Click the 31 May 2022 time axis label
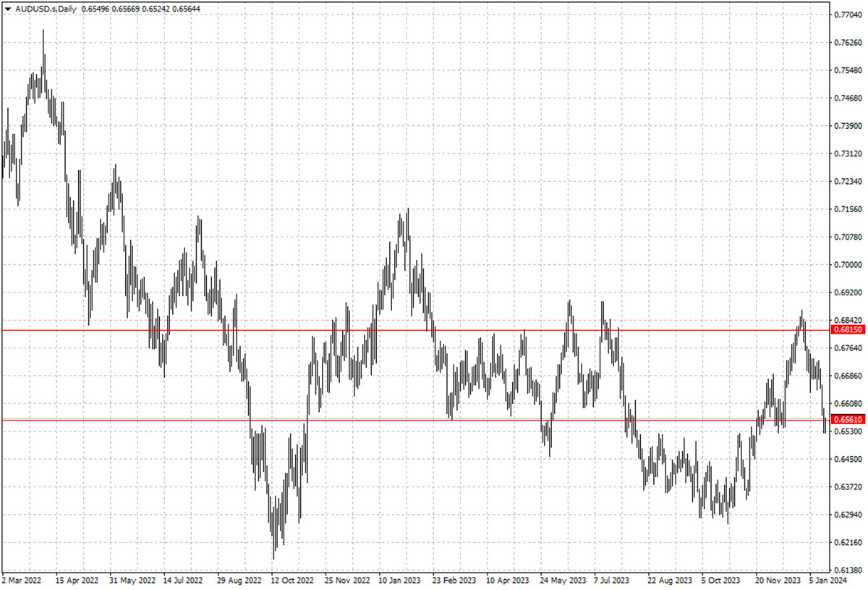 click(132, 581)
